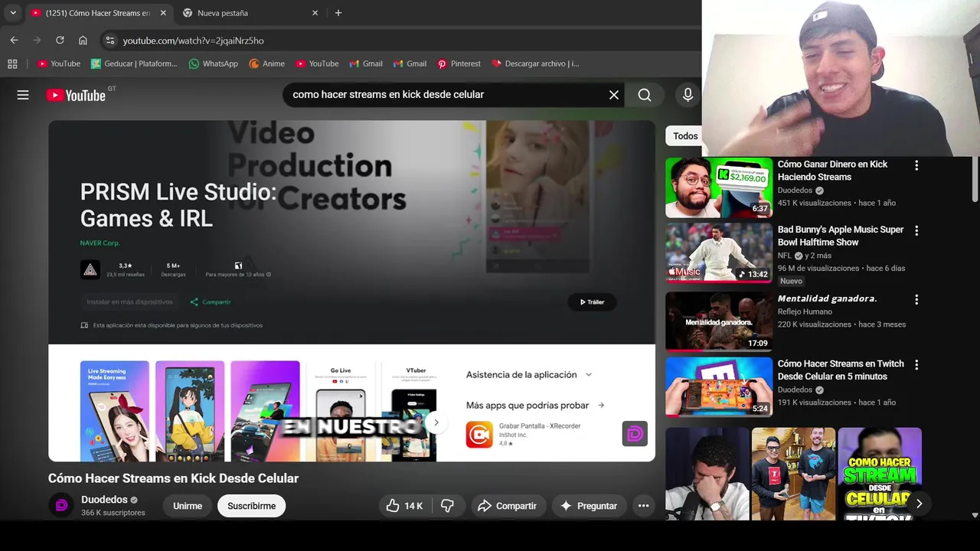Viewport: 980px width, 551px height.
Task: Open options for Mentalidad ganadora video
Action: (916, 300)
